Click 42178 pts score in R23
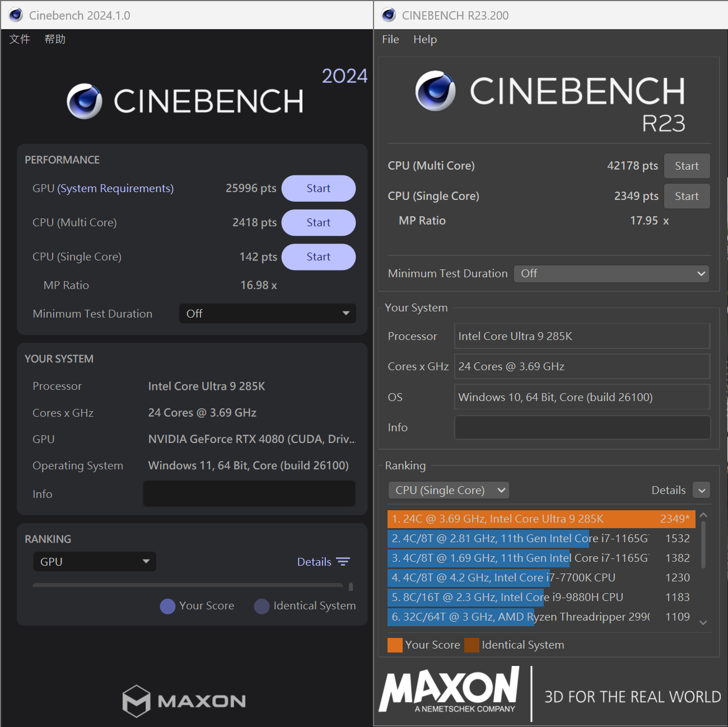 click(x=633, y=166)
